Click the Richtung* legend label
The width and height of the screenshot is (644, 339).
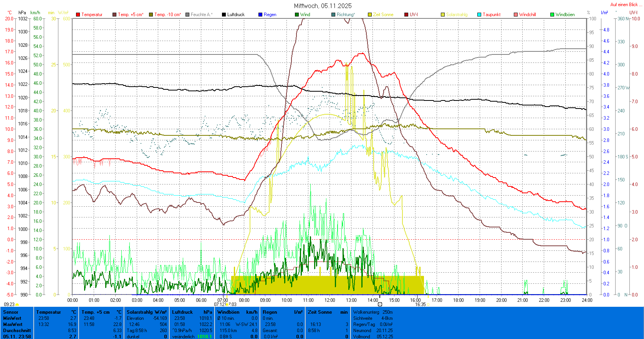pos(346,15)
